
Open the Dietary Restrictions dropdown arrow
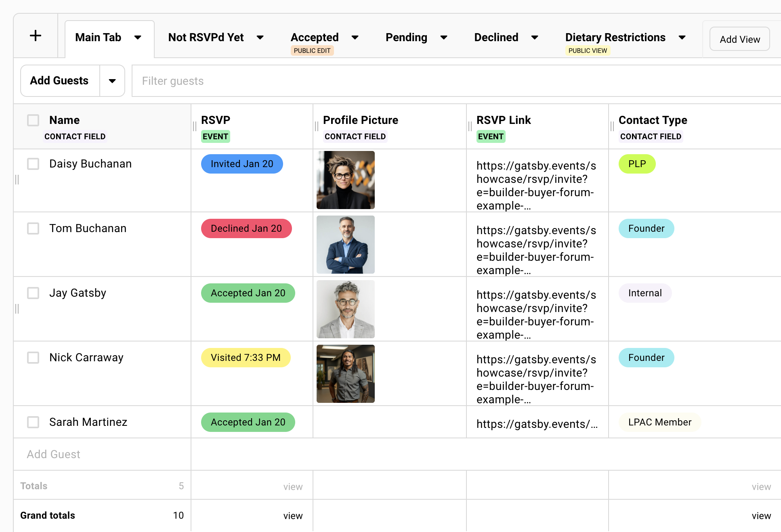(682, 38)
